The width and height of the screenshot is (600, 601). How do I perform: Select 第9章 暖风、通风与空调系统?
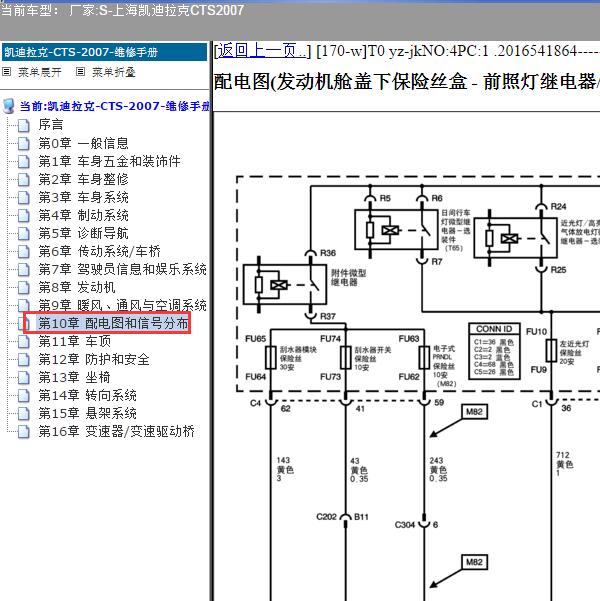(x=122, y=305)
